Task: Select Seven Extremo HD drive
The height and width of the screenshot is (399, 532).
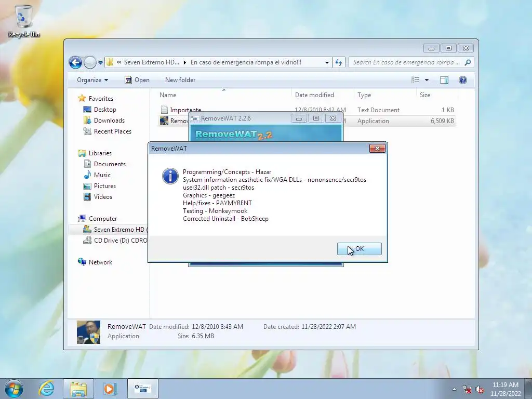Action: (x=115, y=229)
